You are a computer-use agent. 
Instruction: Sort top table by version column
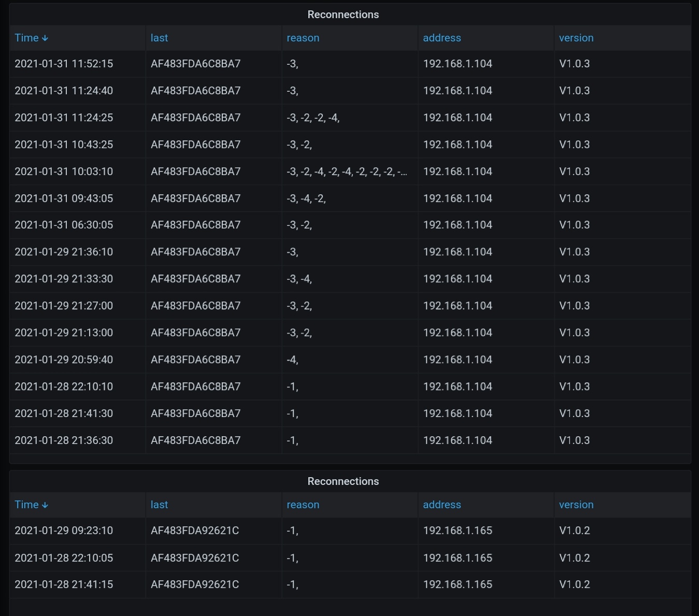[x=576, y=38]
